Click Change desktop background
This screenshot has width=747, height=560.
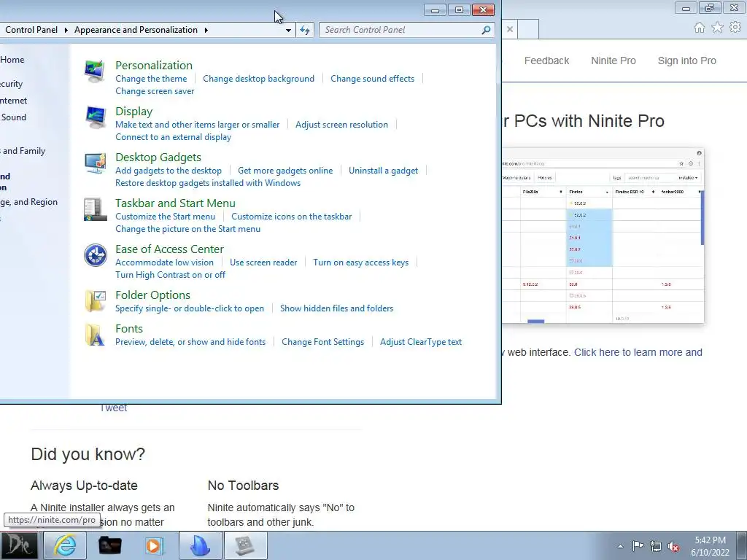pyautogui.click(x=259, y=79)
